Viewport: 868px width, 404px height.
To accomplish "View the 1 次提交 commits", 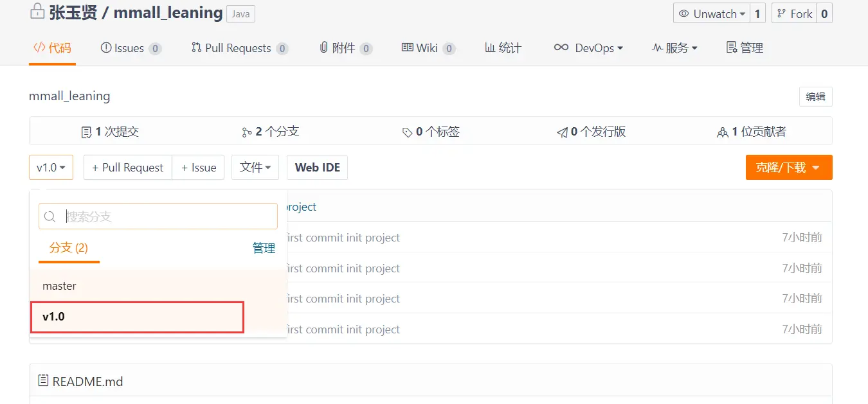I will [110, 132].
